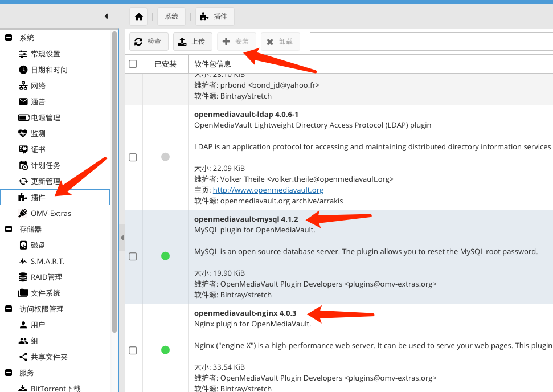Collapse the 访问权限管理 tree group
The width and height of the screenshot is (553, 392).
click(x=9, y=309)
